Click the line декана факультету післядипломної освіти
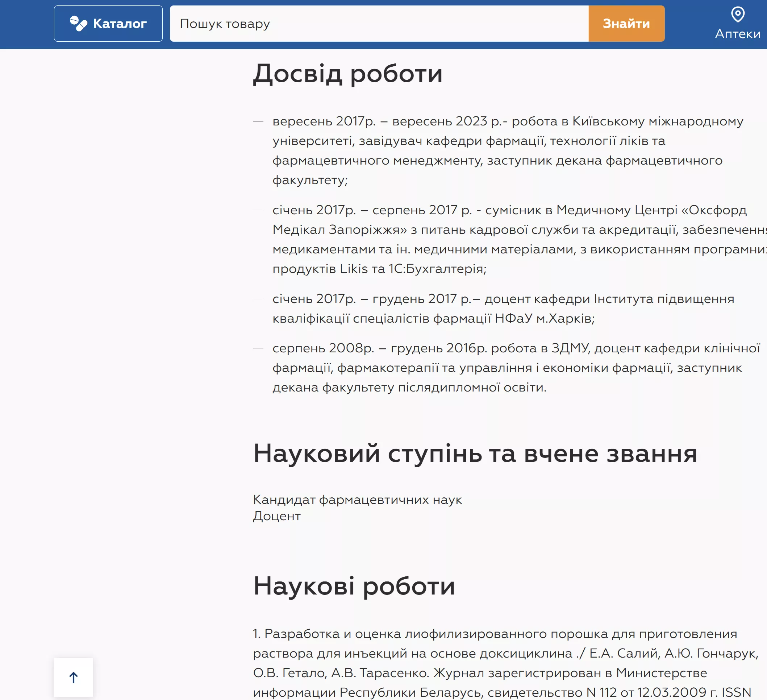Viewport: 767px width, 700px height. 409,387
